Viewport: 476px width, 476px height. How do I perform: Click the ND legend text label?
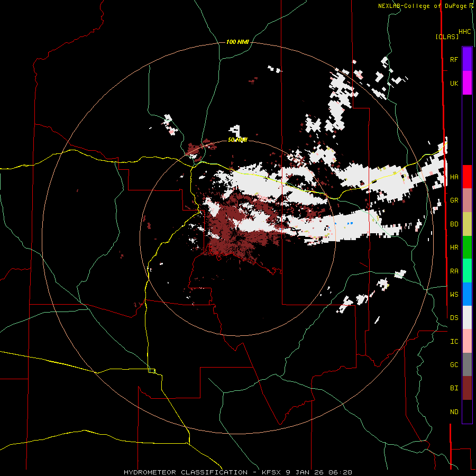pyautogui.click(x=454, y=412)
